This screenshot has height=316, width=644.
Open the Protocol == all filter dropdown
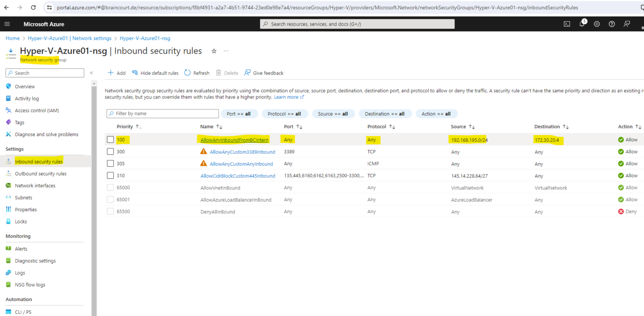pos(285,114)
